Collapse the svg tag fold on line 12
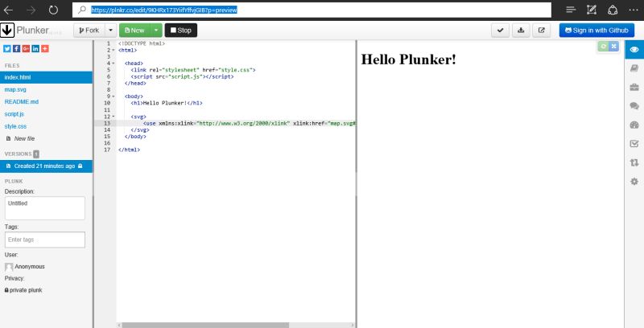 click(114, 117)
